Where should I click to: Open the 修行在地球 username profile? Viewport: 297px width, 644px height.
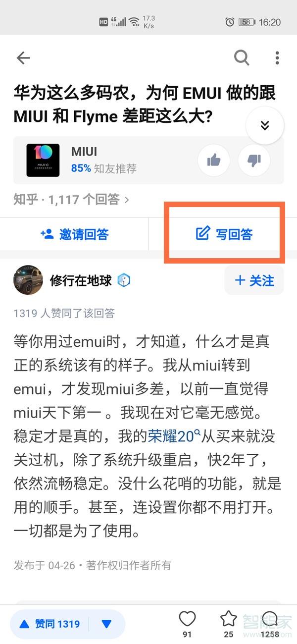pyautogui.click(x=81, y=281)
